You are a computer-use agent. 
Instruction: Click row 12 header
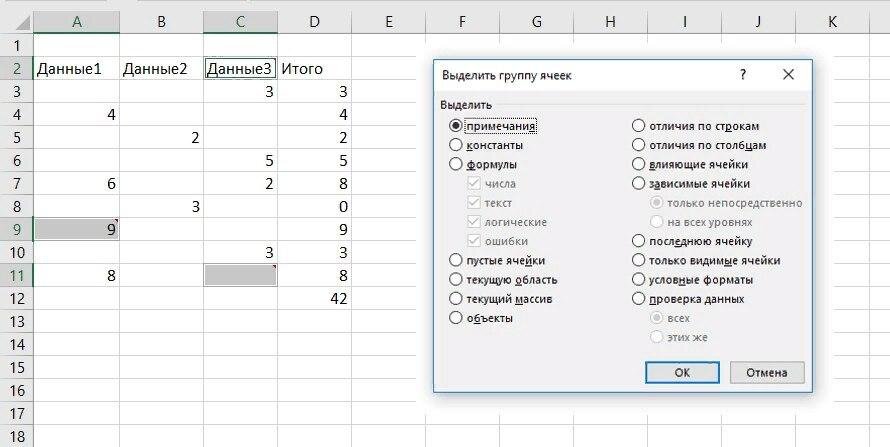point(16,298)
